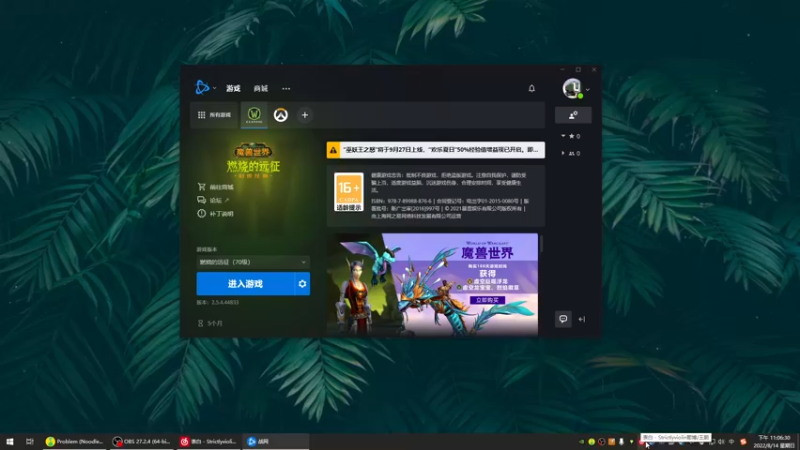
Task: Open the chat bubble icon
Action: 563,319
